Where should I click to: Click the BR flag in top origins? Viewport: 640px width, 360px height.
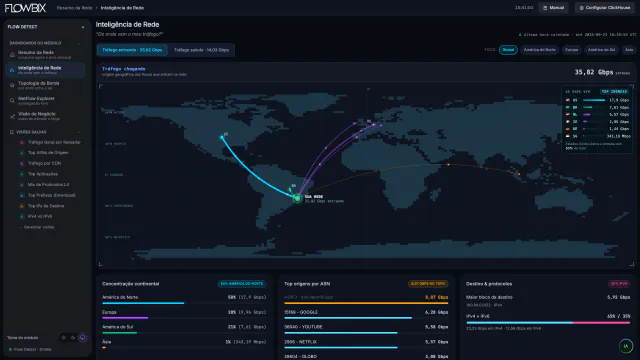click(x=568, y=107)
